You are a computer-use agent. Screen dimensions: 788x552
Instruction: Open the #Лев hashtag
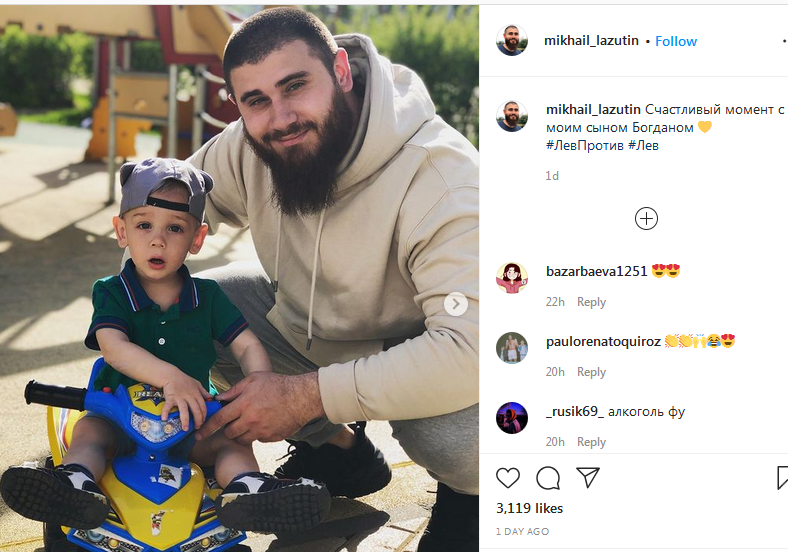[643, 146]
